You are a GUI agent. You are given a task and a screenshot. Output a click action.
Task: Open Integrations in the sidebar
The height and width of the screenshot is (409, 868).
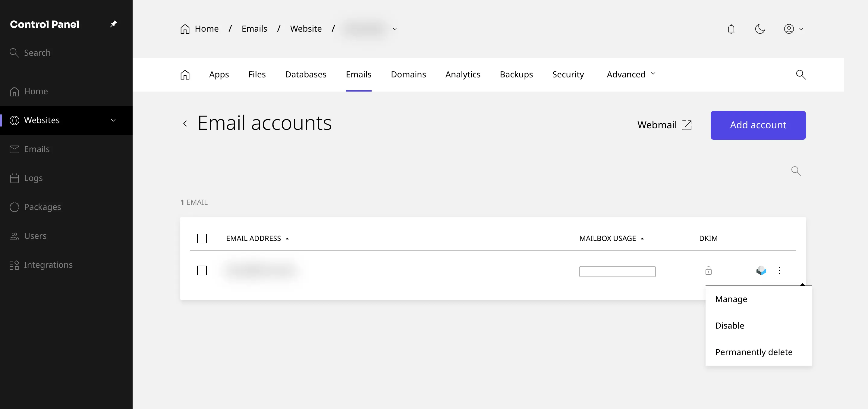click(x=66, y=265)
